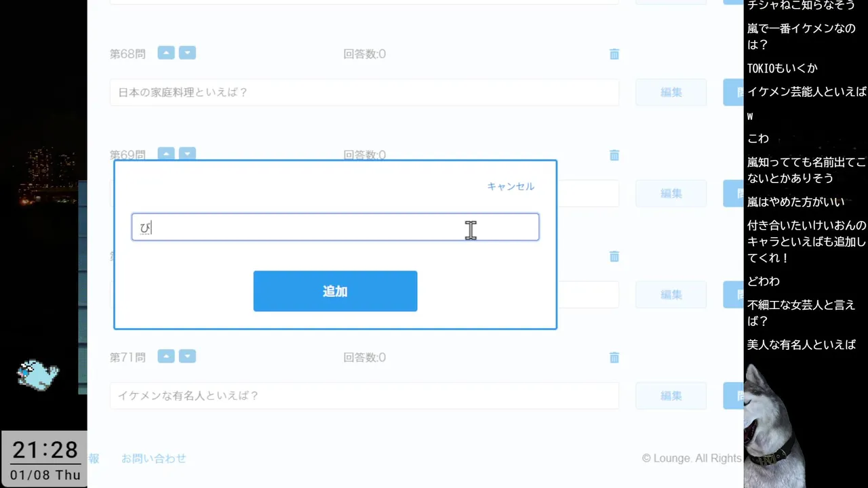Click the husky dog avatar image
The height and width of the screenshot is (488, 868).
(773, 426)
